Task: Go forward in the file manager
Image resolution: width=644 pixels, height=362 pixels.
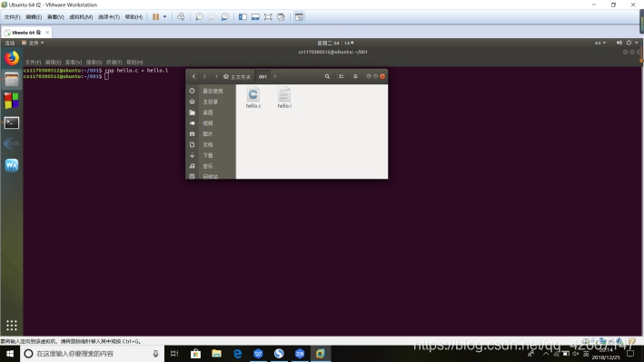Action: (x=204, y=76)
